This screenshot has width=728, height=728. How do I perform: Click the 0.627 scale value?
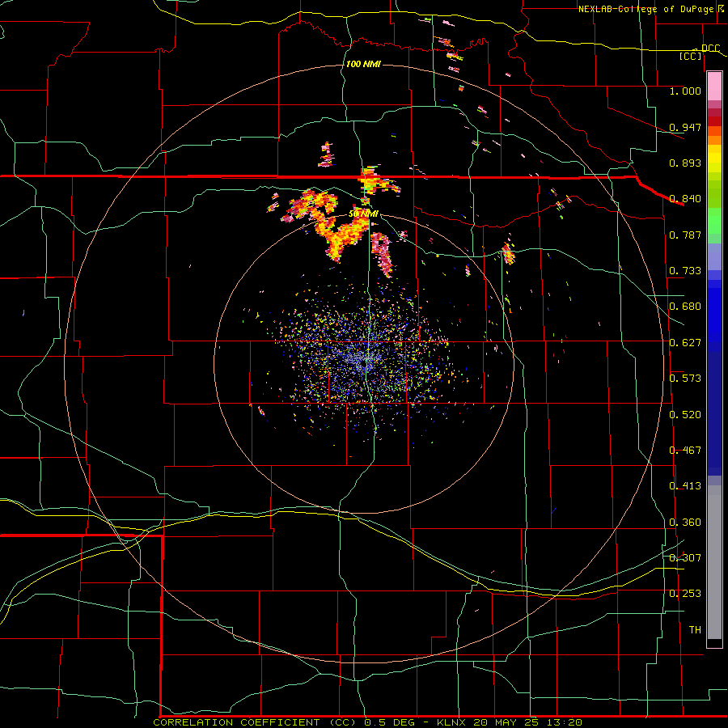[685, 343]
